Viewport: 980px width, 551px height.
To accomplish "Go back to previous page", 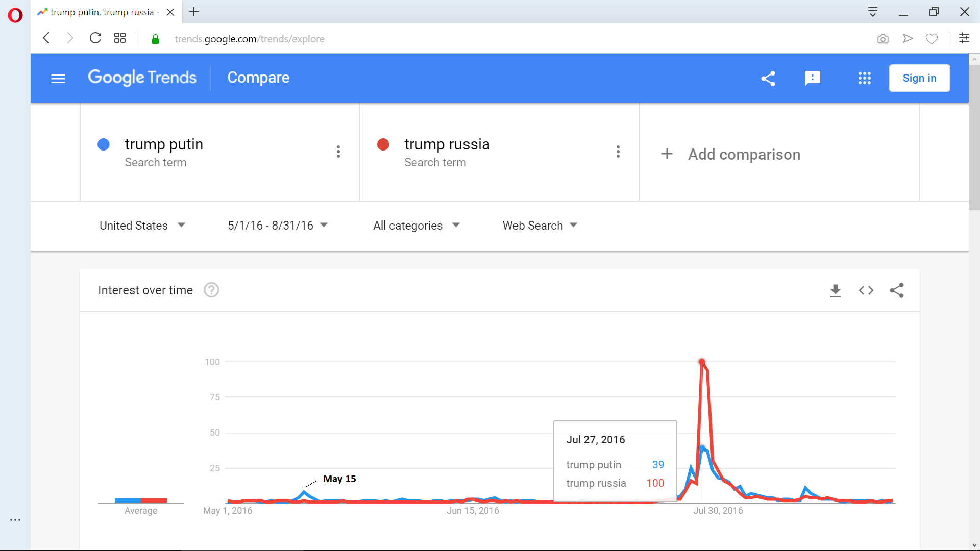I will pyautogui.click(x=46, y=38).
